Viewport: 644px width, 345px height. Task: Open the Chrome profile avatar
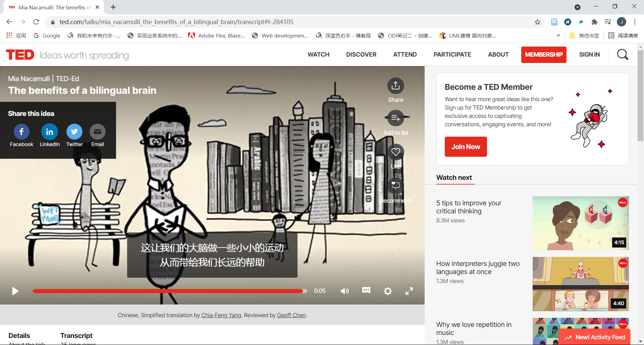click(x=622, y=22)
